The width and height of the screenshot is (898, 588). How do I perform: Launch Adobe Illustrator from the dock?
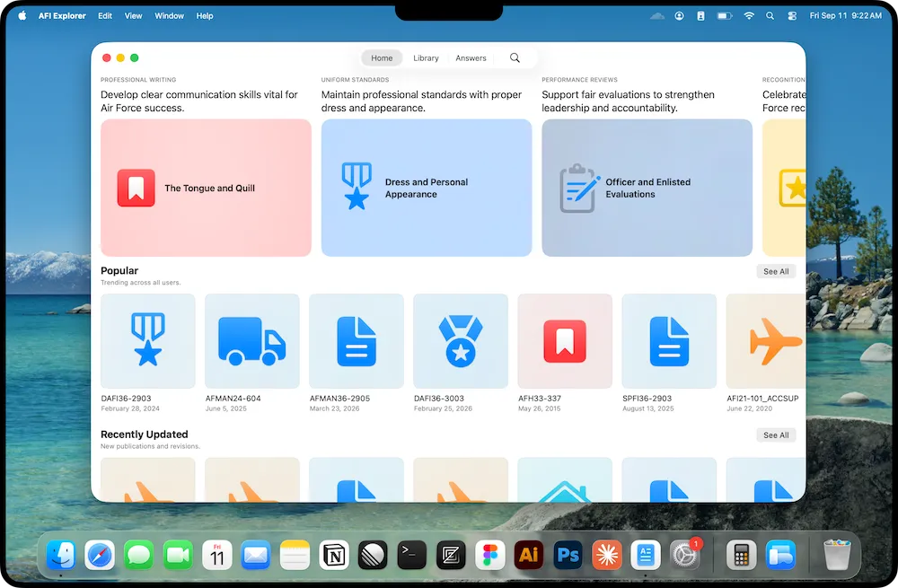click(529, 555)
